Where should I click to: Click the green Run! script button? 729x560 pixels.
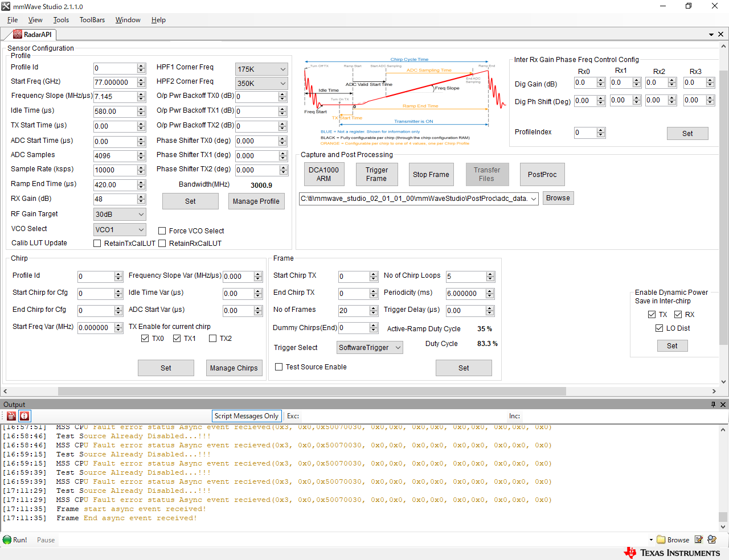(15, 540)
